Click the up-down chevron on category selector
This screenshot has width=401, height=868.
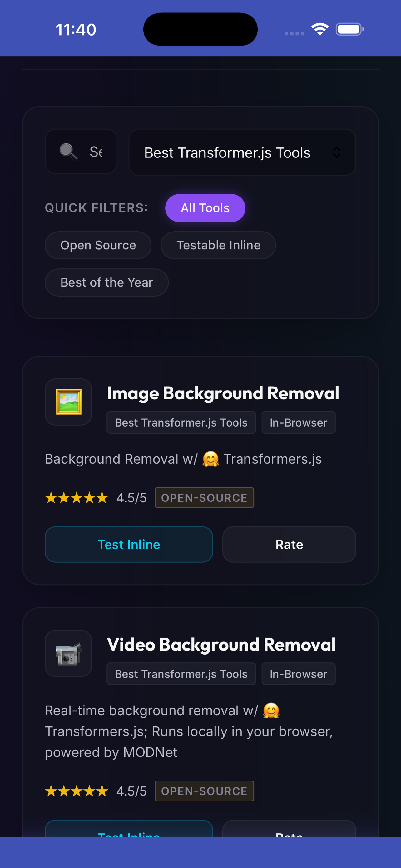(337, 152)
